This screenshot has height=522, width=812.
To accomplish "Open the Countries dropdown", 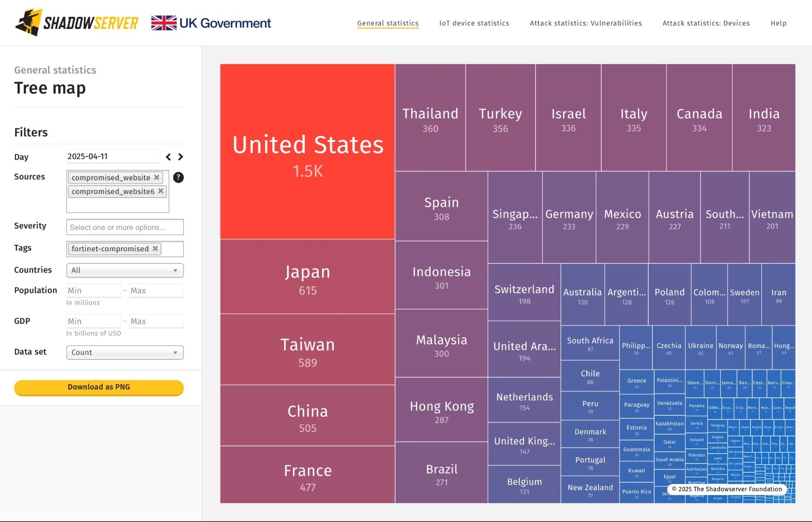I will 125,270.
